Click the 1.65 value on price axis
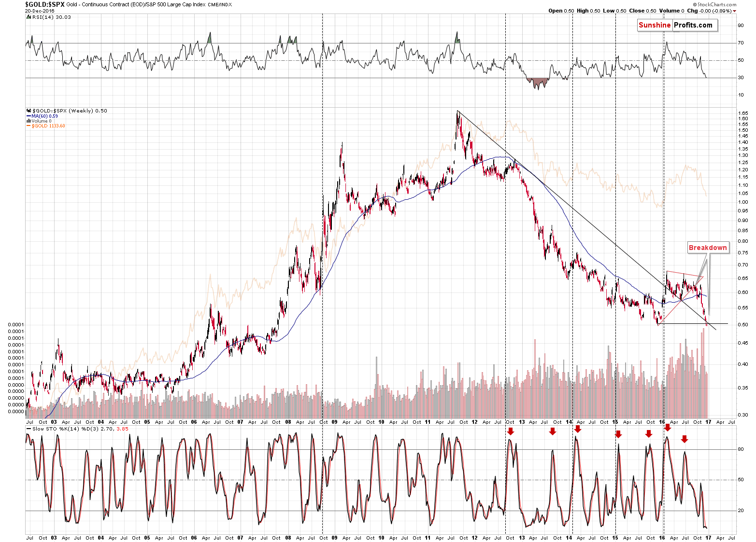This screenshot has height=542, width=756. [x=743, y=113]
